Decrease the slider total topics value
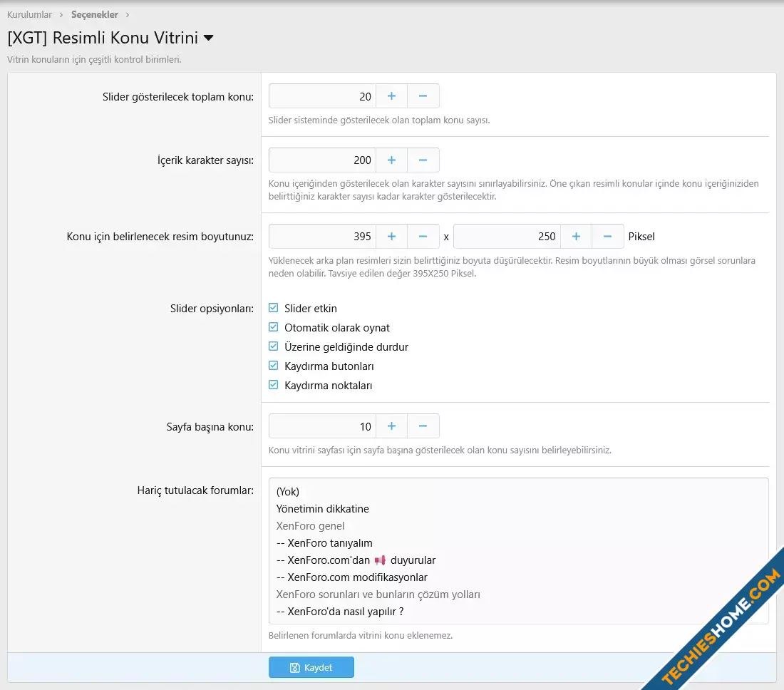 423,96
